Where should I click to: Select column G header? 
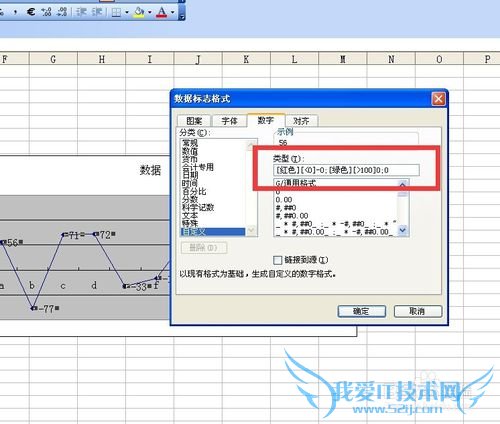pyautogui.click(x=53, y=59)
